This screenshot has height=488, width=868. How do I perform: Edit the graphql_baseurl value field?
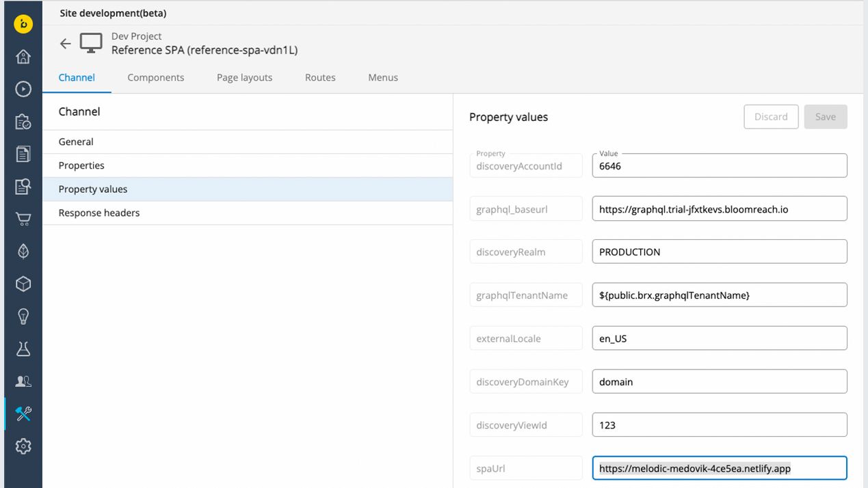coord(720,208)
